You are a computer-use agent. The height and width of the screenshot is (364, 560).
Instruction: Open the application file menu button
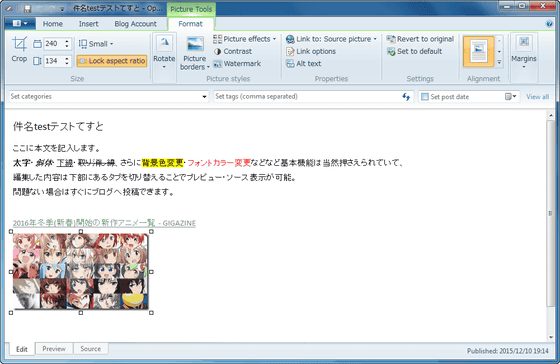tap(20, 24)
